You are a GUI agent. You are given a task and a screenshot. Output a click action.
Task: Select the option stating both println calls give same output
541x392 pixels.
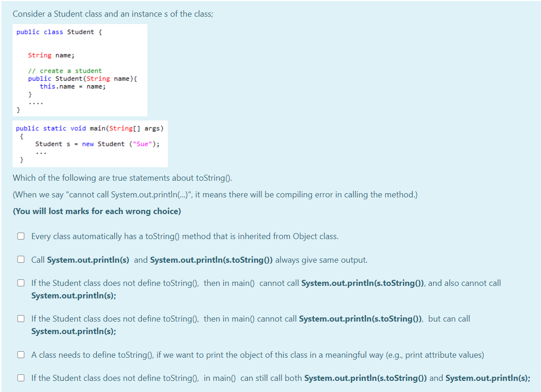click(21, 259)
